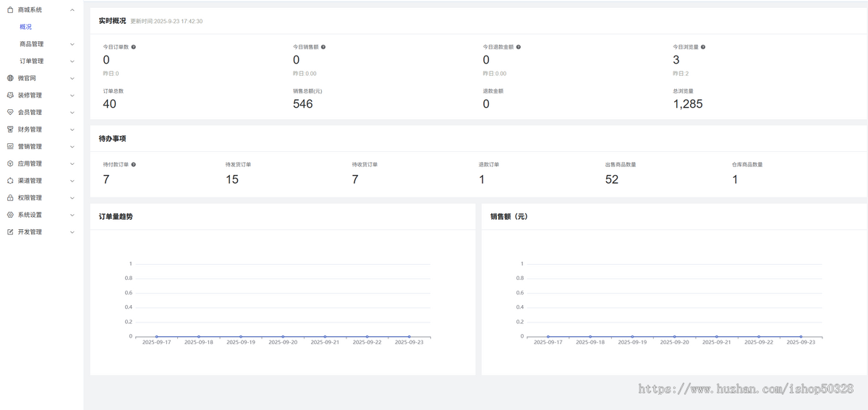Click the 订单量趋势 chart title
This screenshot has height=410, width=868.
coord(116,216)
